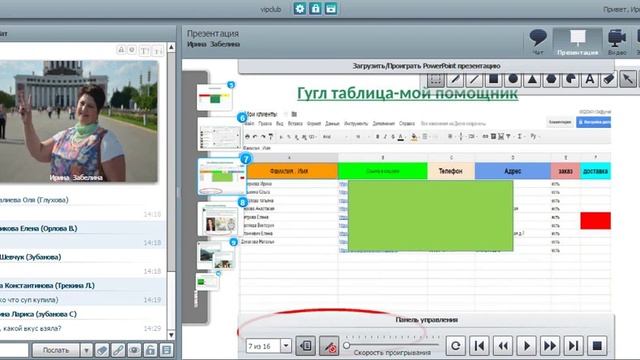Select the dashed selection rectangle tool
Screen dimensions: 640x360
tap(436, 79)
